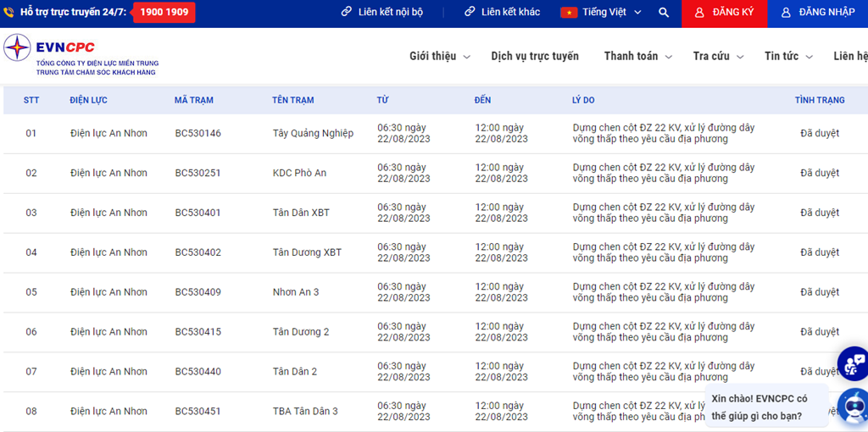Open the EVNCPC logo homepage
Viewport: 868px width, 432px height.
coord(81,55)
